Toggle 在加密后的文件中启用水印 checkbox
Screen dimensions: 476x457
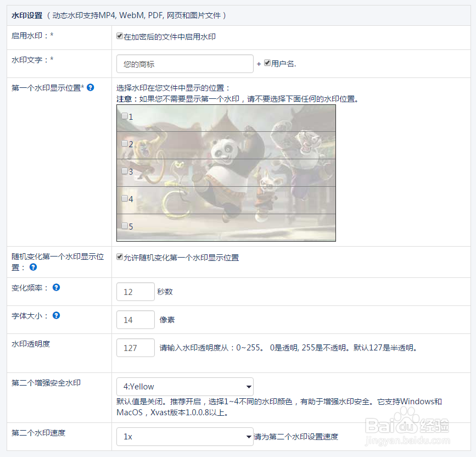point(120,36)
